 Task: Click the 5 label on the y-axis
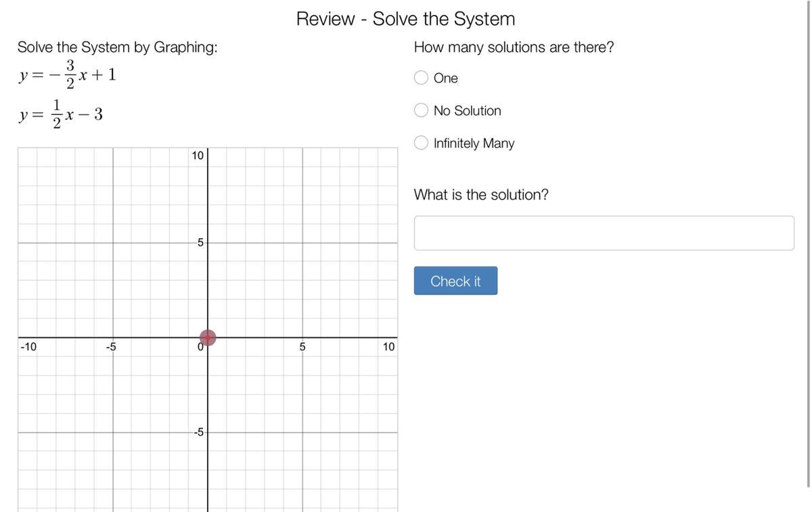point(200,243)
